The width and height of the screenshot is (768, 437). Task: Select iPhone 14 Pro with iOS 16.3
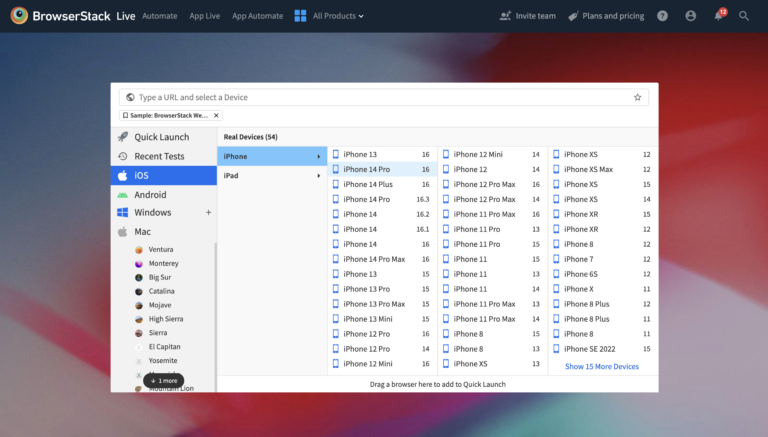(382, 199)
